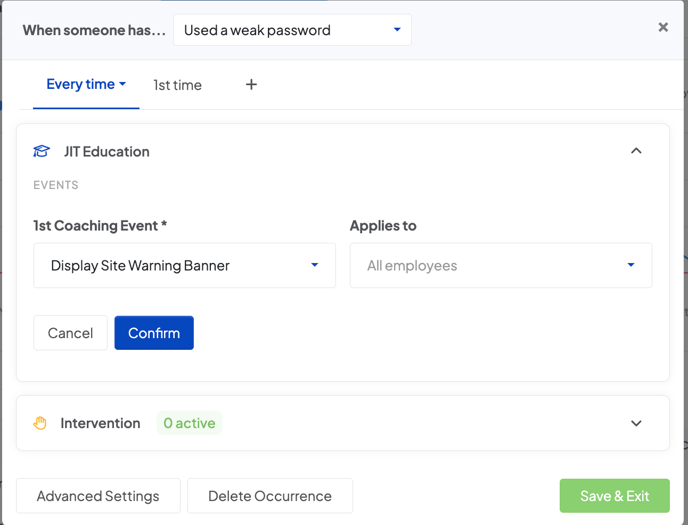Open Advanced Settings
688x525 pixels.
point(98,496)
